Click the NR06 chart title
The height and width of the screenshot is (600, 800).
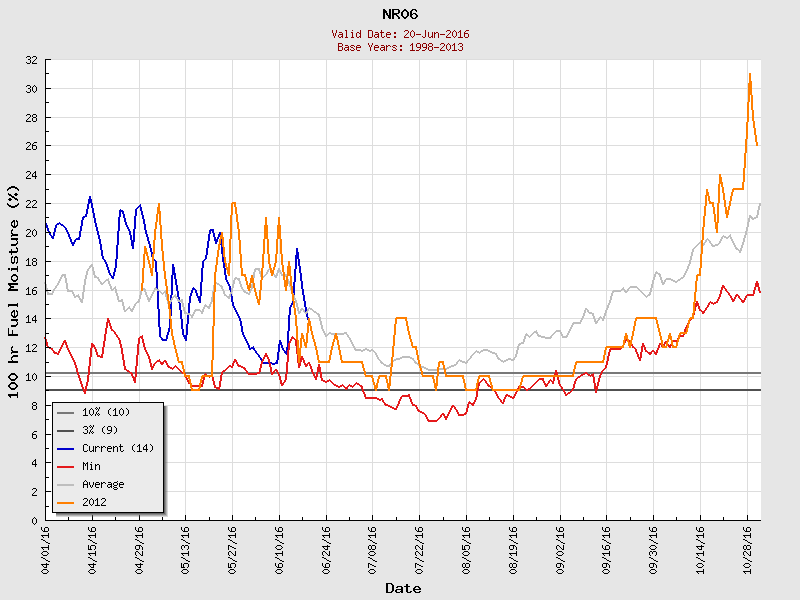[x=400, y=14]
